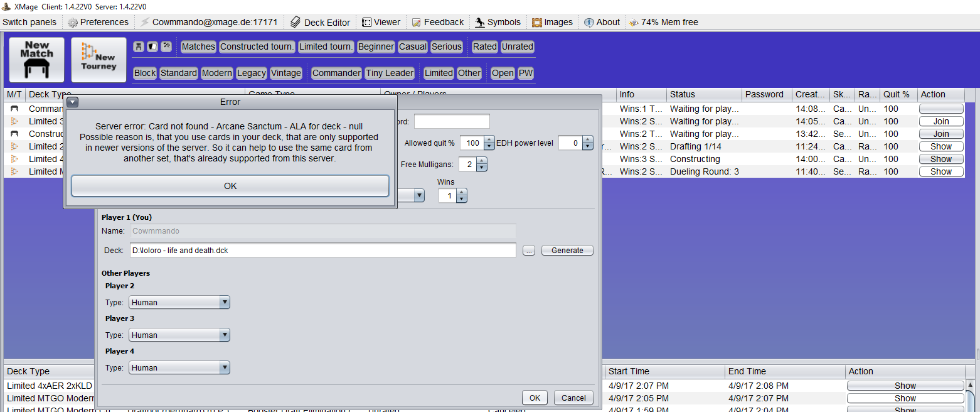Increase the Free Mulligans stepper value
This screenshot has height=412, width=980.
click(481, 161)
